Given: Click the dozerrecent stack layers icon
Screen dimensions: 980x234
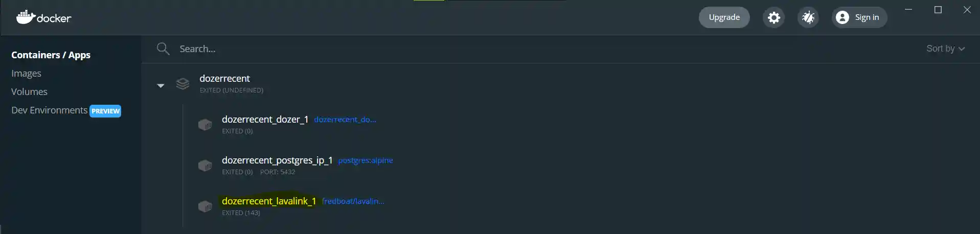Looking at the screenshot, I should 183,84.
